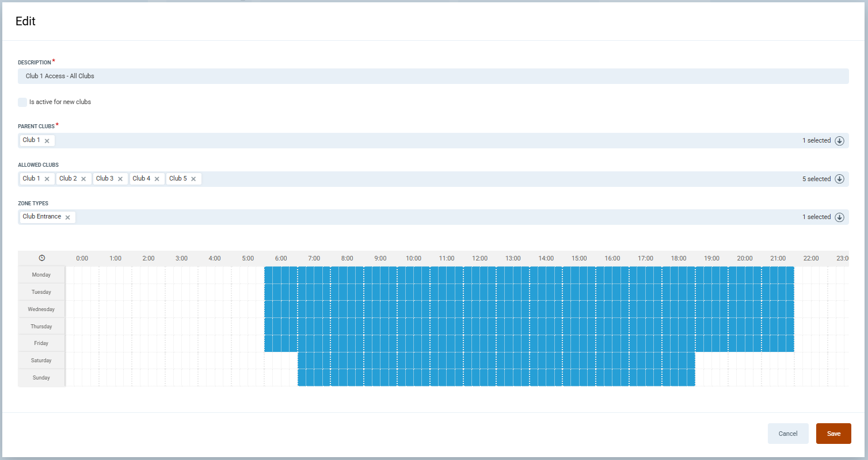The height and width of the screenshot is (460, 868).
Task: Select the Monday row header
Action: [41, 275]
